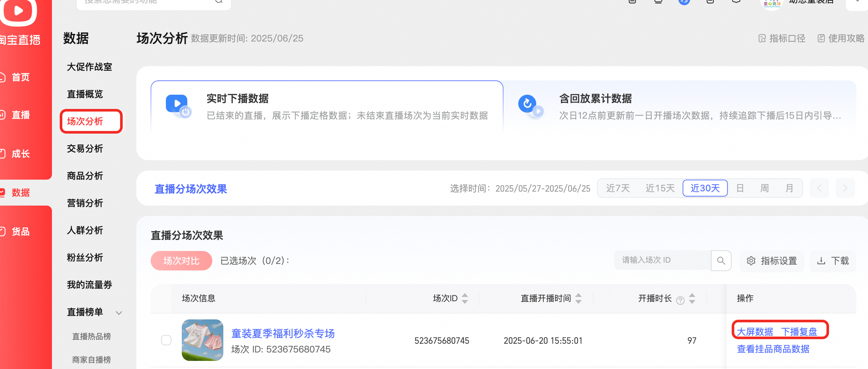Screen dimensions: 868x369
Task: Open 大屏数据 link
Action: click(755, 332)
